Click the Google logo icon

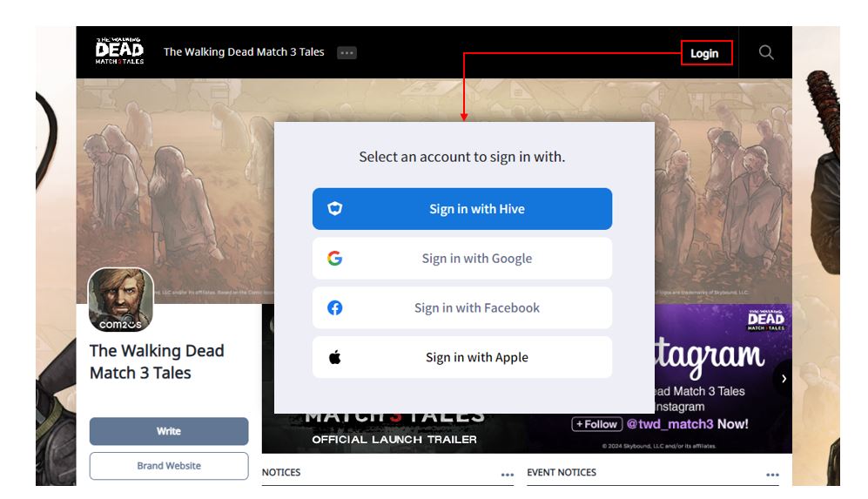pos(335,258)
